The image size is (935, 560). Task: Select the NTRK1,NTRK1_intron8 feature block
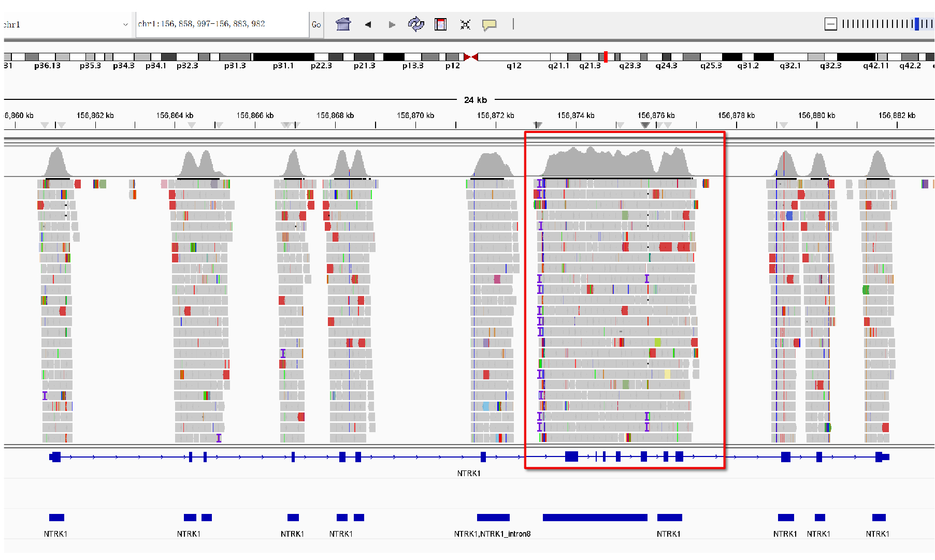[x=493, y=518]
